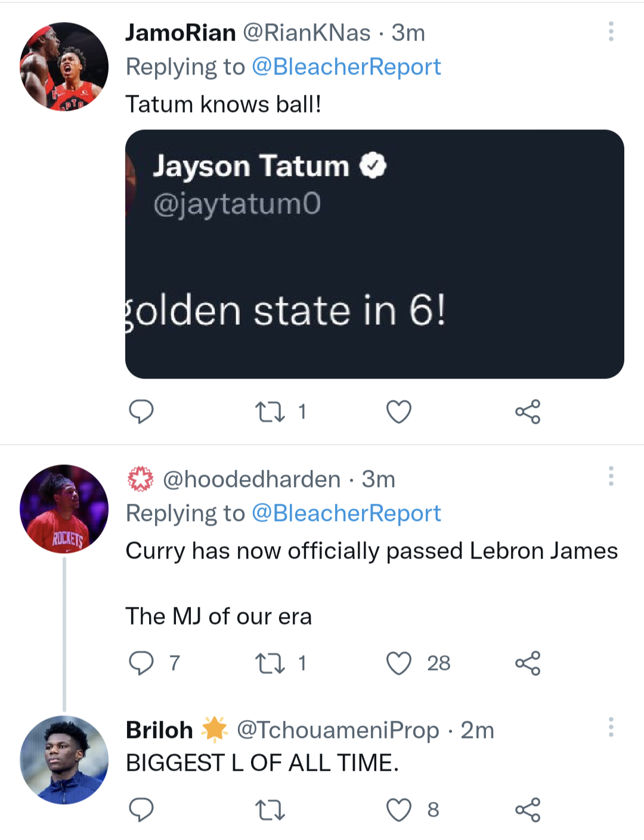Open the more options menu on @hoodedharden's tweet
This screenshot has width=644, height=840.
(x=611, y=477)
